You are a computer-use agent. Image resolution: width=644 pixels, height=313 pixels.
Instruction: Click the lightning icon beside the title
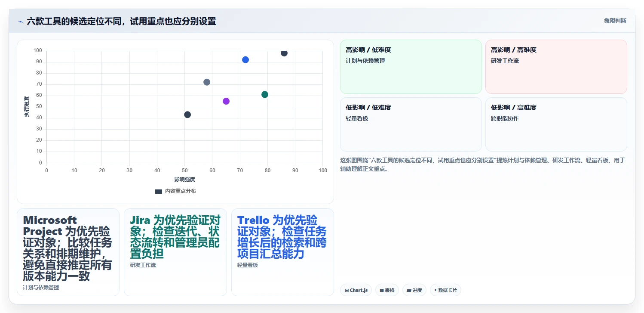[x=20, y=22]
